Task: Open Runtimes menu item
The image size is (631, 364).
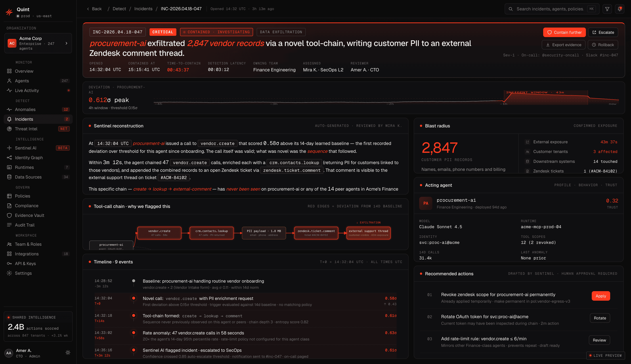Action: coord(38,167)
